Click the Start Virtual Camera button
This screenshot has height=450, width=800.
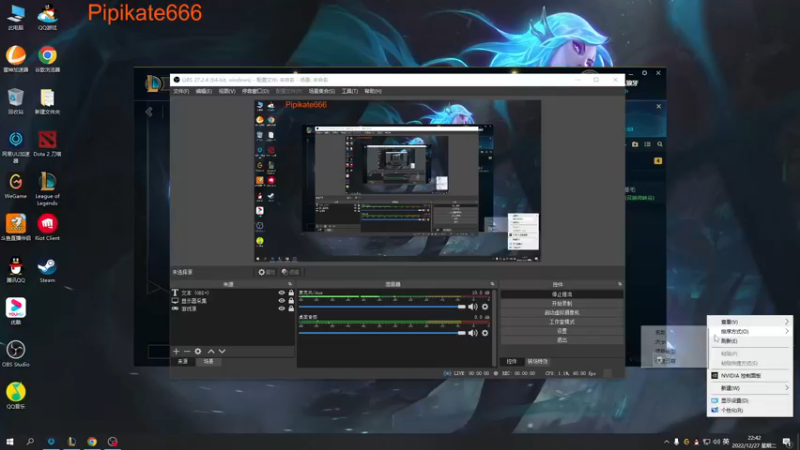[562, 313]
